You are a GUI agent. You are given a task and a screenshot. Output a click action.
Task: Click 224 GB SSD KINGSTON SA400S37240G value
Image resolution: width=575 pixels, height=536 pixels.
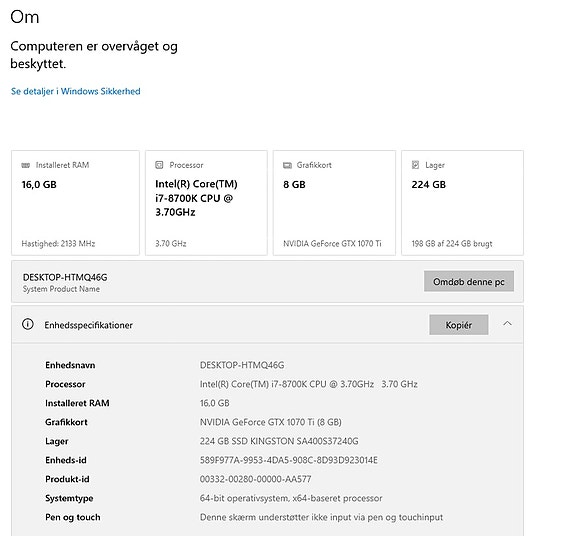click(x=279, y=441)
